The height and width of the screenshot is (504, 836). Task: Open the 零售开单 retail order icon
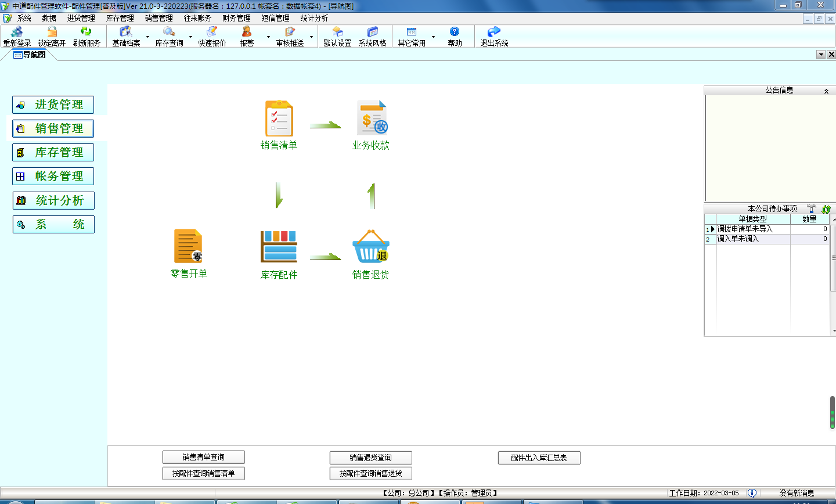188,246
